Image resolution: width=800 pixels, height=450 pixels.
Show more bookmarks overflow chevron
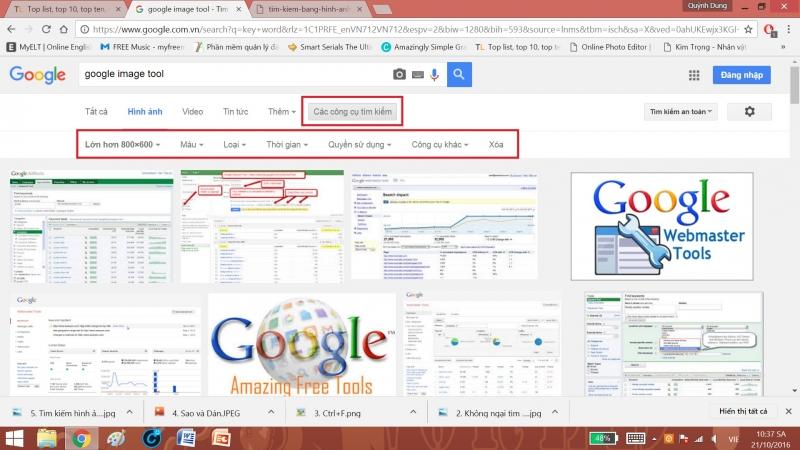783,47
